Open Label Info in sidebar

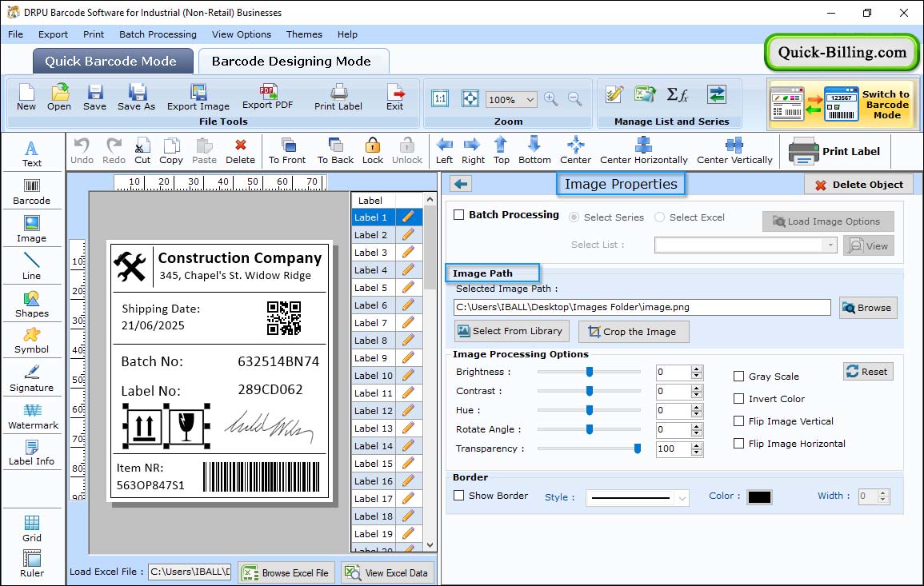click(32, 453)
